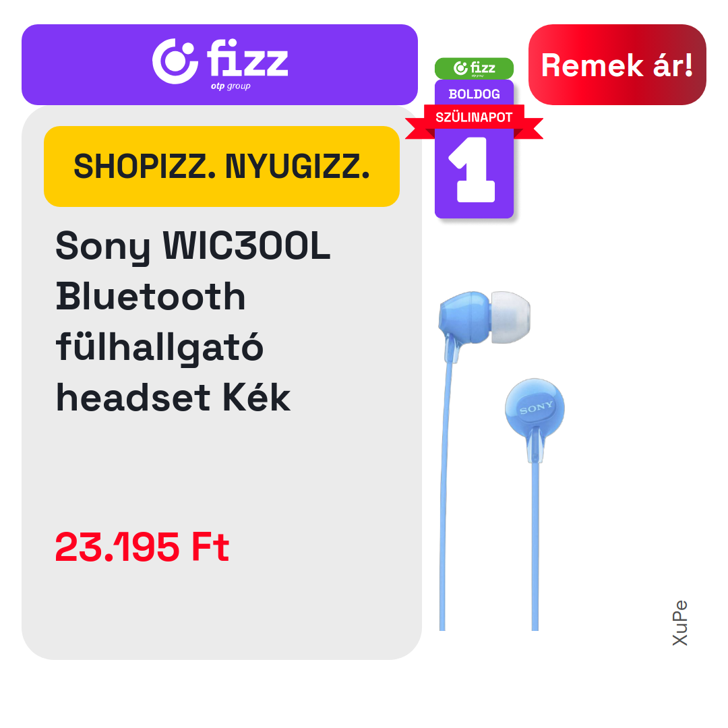Click the headset Kék text line
Image resolution: width=728 pixels, height=728 pixels.
(x=173, y=398)
